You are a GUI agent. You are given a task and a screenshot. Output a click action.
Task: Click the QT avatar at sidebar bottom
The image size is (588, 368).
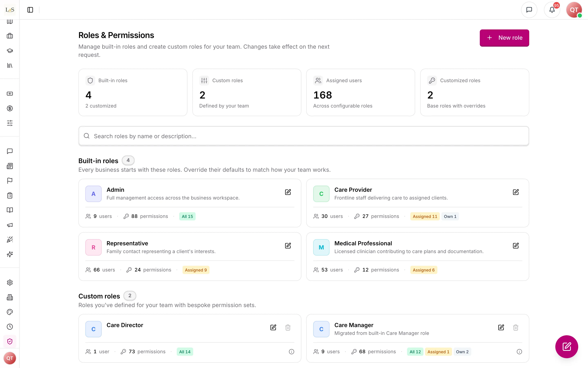tap(10, 358)
